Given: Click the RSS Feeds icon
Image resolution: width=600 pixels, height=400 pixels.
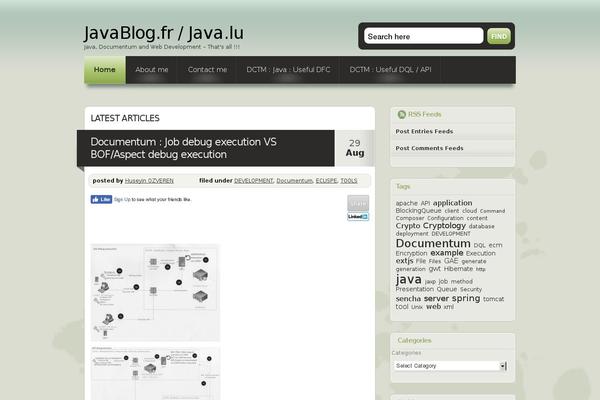Looking at the screenshot, I should pos(401,114).
